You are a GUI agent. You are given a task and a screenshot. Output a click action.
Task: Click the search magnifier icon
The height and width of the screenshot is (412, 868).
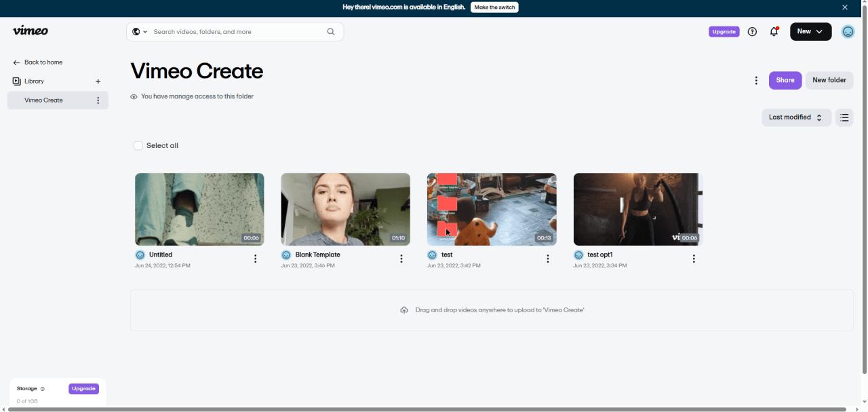[x=331, y=31]
